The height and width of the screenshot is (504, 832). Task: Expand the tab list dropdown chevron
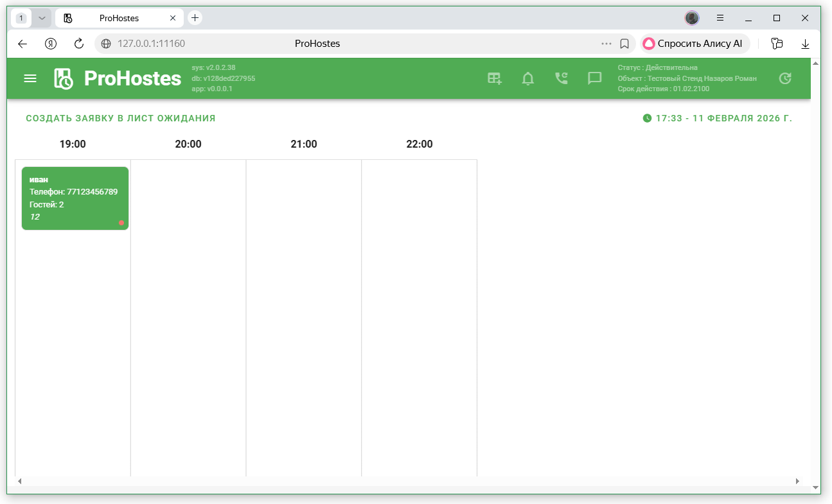click(x=42, y=18)
